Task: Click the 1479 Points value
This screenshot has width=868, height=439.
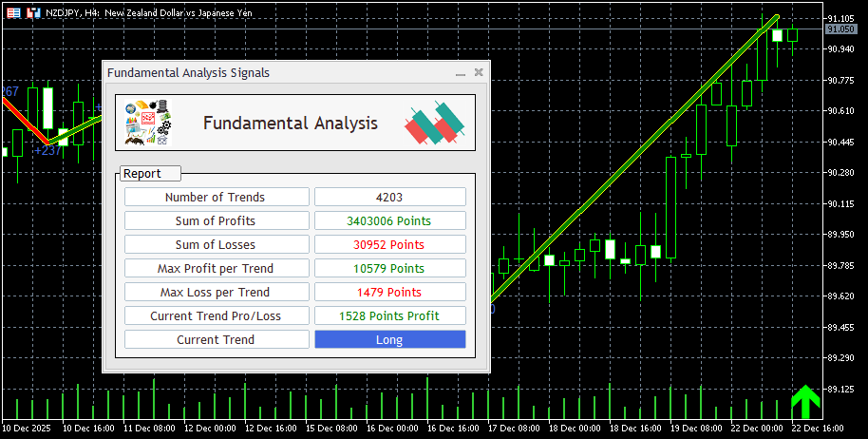Action: pyautogui.click(x=389, y=293)
